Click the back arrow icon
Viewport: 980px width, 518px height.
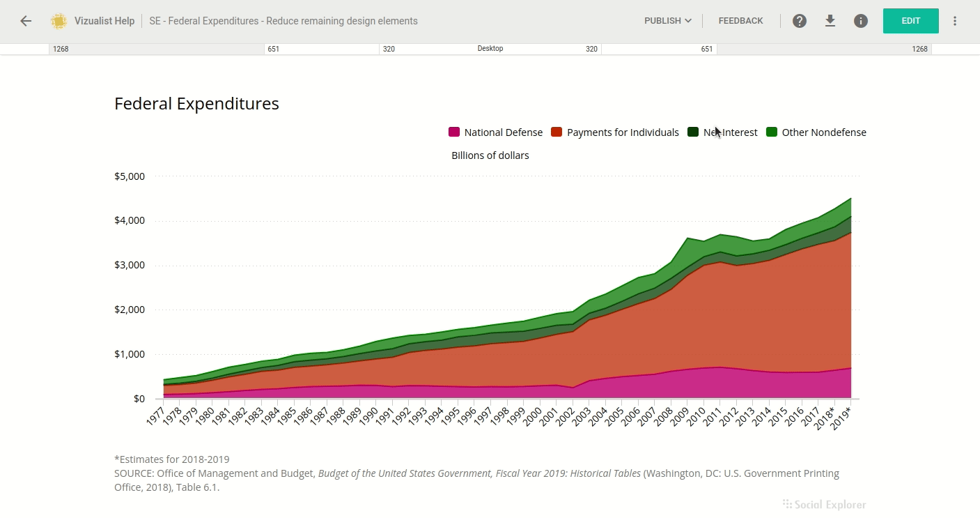26,21
